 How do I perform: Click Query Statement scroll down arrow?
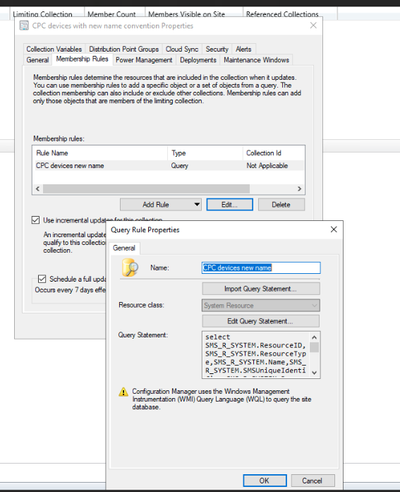(314, 373)
